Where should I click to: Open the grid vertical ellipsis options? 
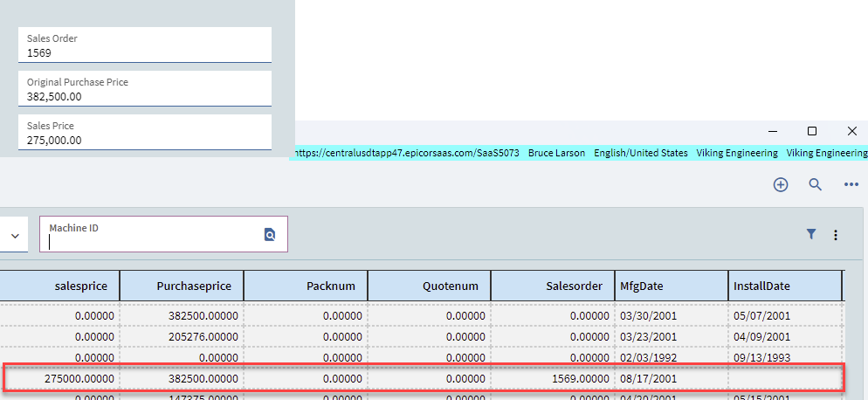coord(836,235)
